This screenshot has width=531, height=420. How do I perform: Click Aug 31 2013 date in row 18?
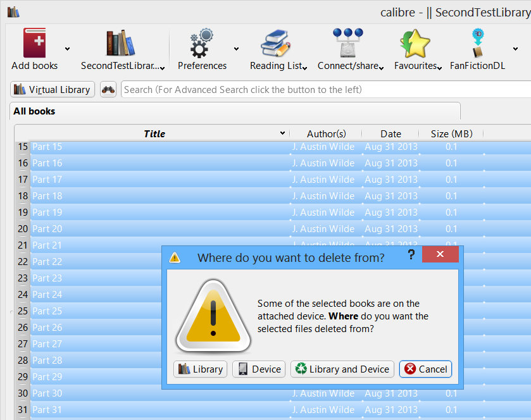pyautogui.click(x=390, y=196)
